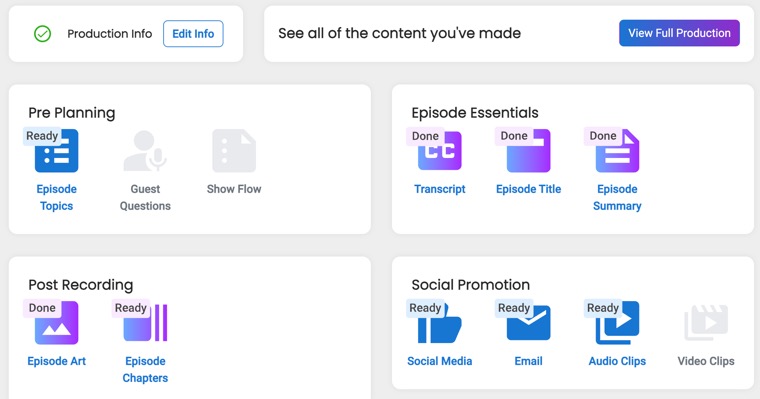Open the Audio Clips play icon
760x399 pixels.
tap(617, 323)
